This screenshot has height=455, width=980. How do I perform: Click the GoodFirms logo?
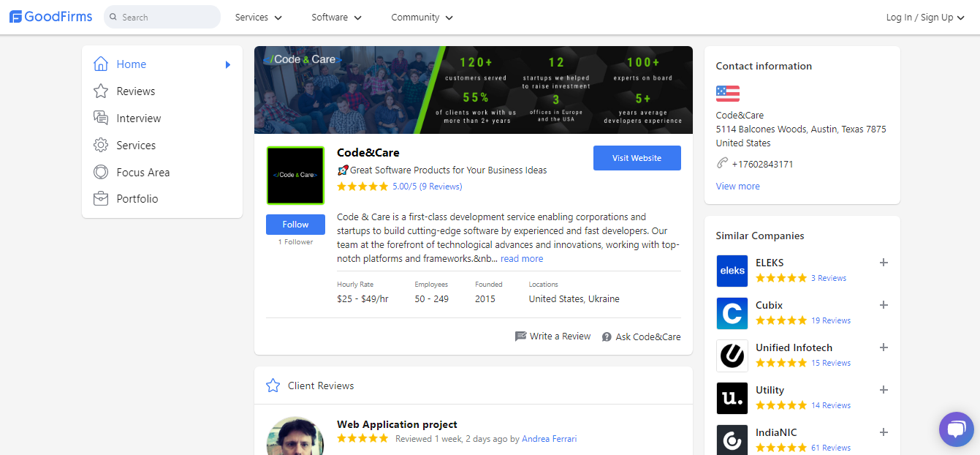point(51,17)
